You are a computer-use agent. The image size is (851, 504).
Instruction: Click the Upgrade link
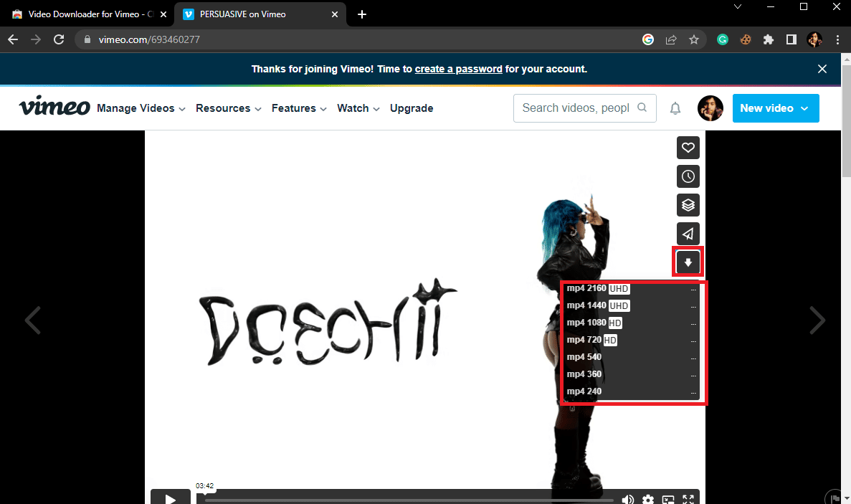(x=412, y=108)
